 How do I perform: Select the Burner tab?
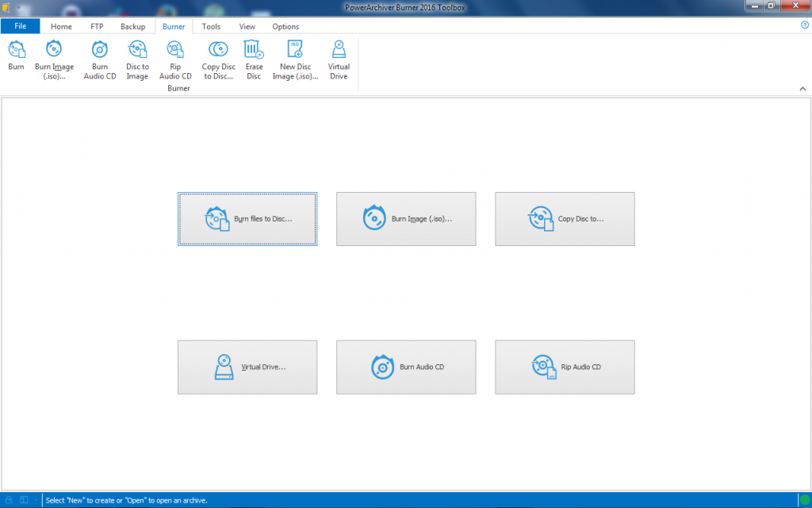174,26
